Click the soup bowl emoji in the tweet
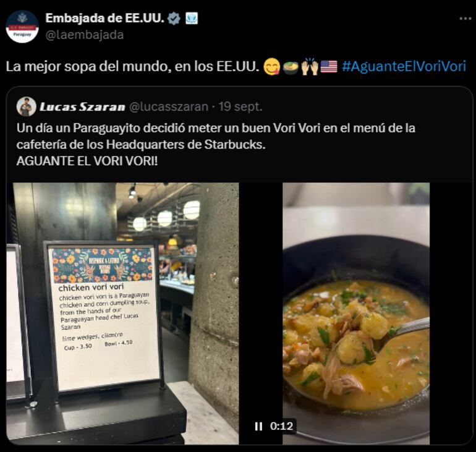This screenshot has height=452, width=476. click(291, 67)
